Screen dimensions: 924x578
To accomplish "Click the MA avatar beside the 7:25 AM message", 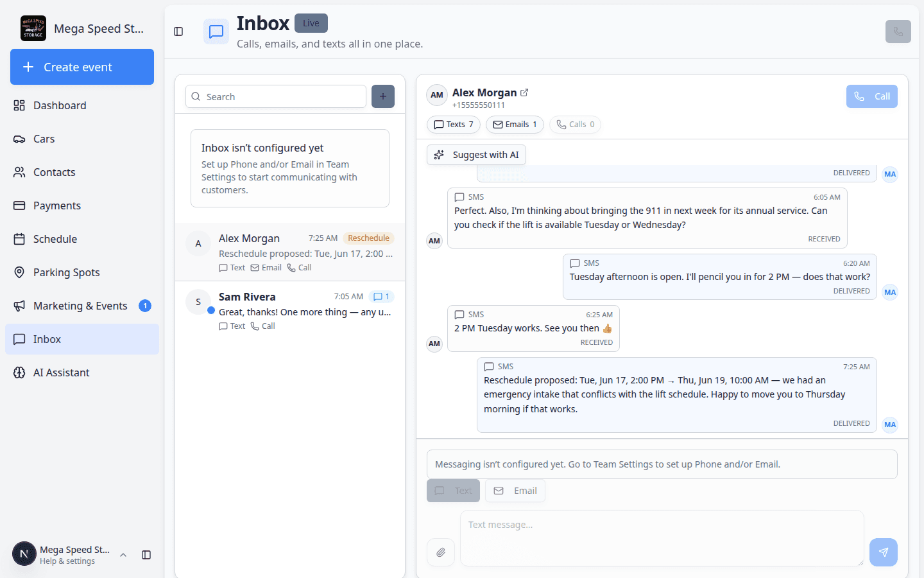I will pos(890,425).
